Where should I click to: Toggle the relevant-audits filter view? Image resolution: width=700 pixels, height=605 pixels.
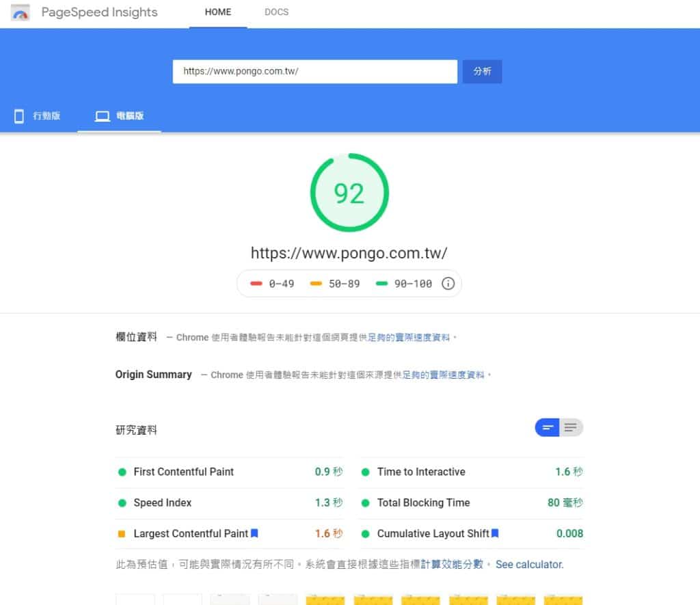(546, 427)
